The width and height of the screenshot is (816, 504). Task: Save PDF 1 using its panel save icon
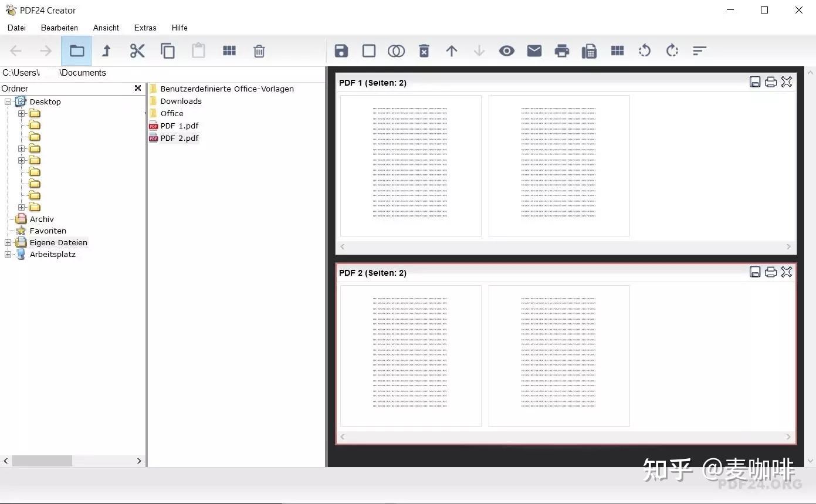pyautogui.click(x=755, y=82)
